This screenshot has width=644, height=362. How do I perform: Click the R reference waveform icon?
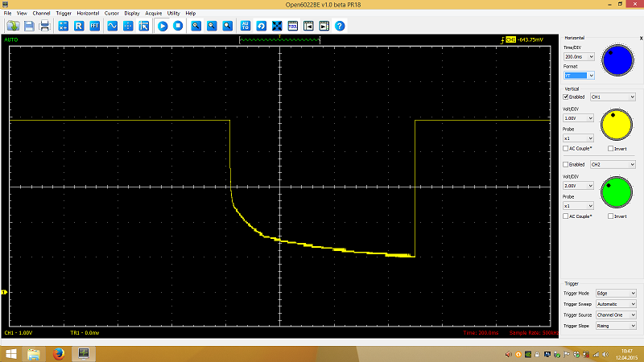point(79,26)
